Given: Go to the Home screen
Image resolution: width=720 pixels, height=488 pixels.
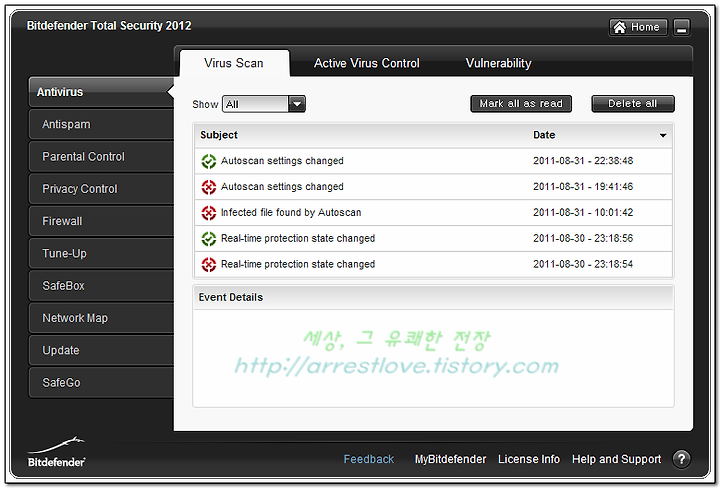Looking at the screenshot, I should click(638, 28).
